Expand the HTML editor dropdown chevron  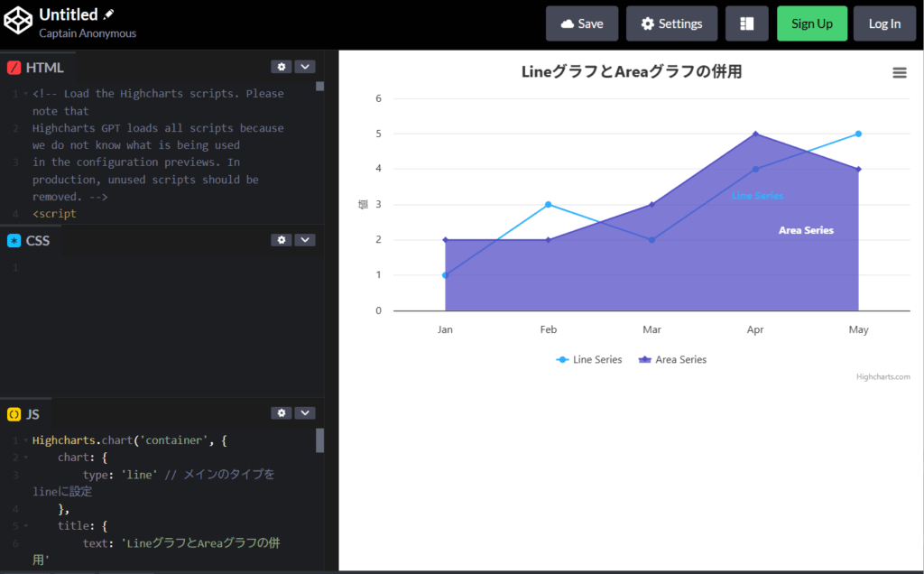(305, 67)
